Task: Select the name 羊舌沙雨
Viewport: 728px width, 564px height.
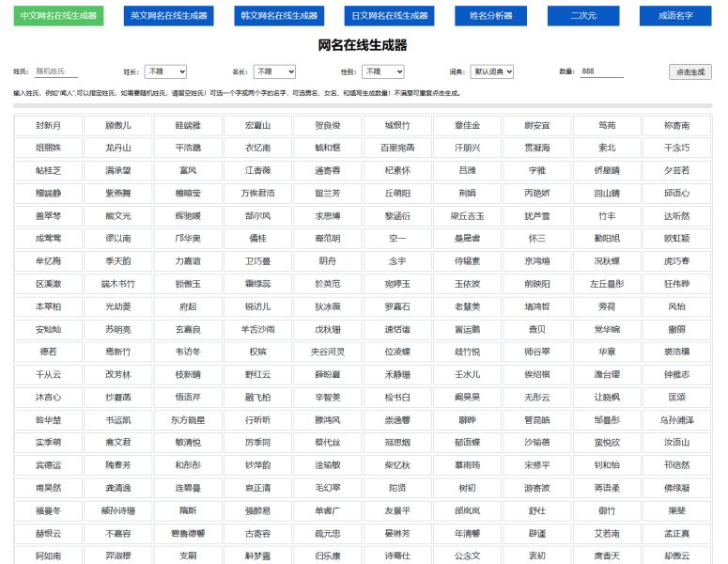Action: pos(257,329)
